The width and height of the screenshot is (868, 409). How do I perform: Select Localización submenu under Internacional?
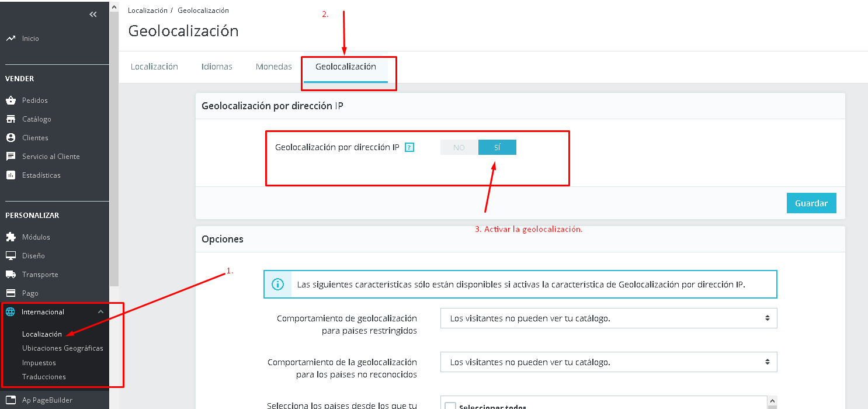(x=42, y=334)
